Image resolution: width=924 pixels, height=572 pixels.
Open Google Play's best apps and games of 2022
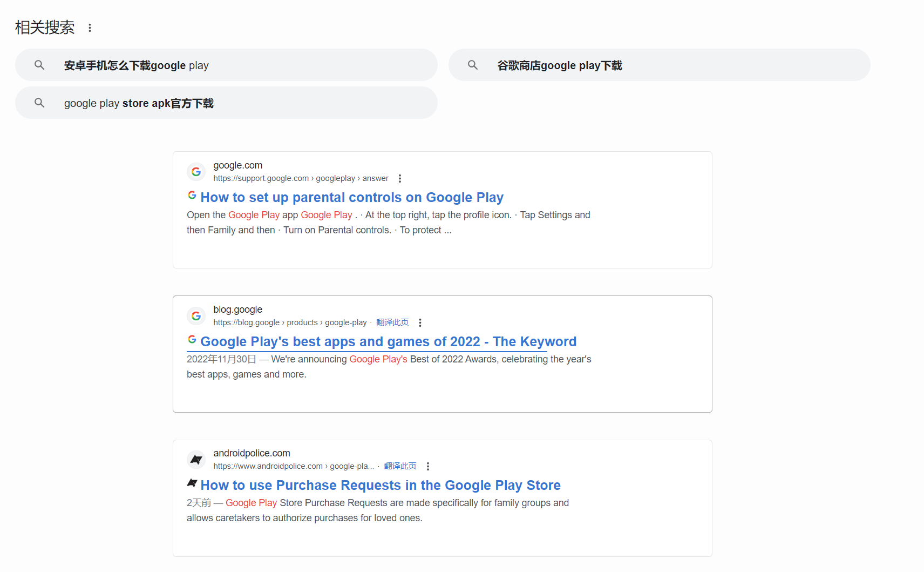388,341
